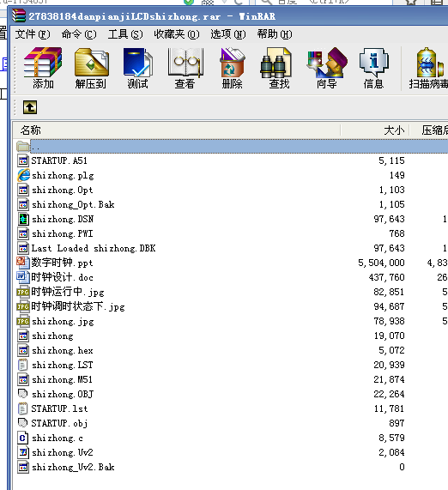Open the 工具(S) menu

(x=125, y=33)
